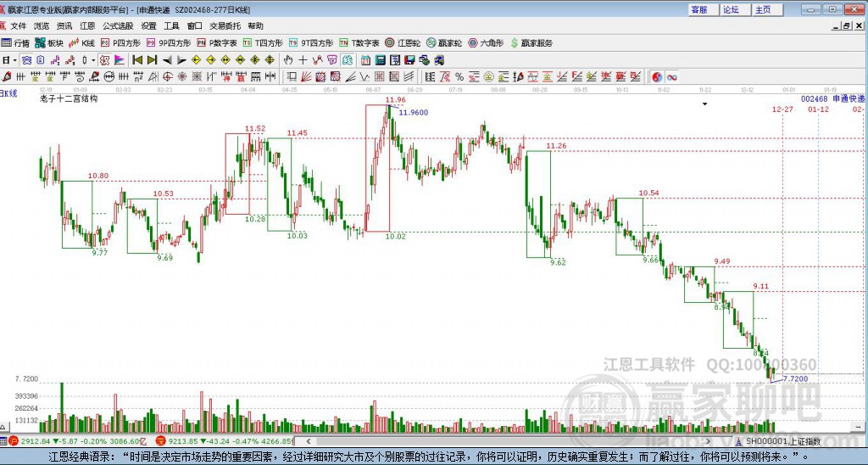
Task: Open the T四方形 tool
Action: [263, 42]
